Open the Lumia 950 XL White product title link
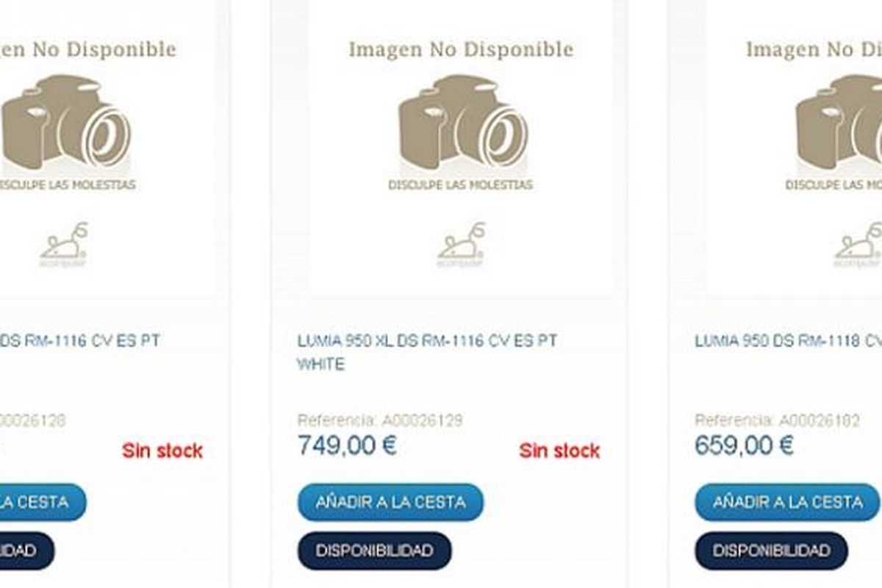 click(x=427, y=352)
